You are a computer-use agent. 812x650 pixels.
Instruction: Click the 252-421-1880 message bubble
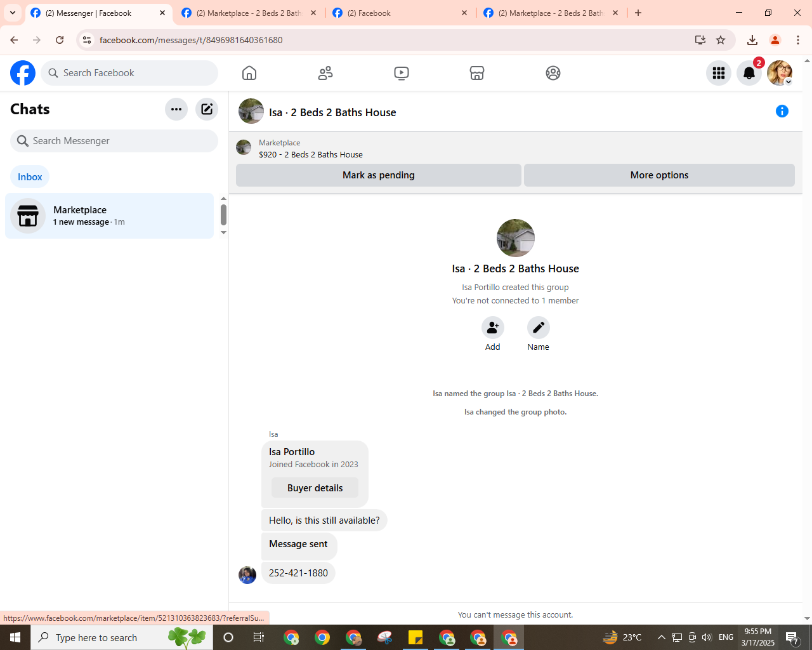(x=298, y=573)
